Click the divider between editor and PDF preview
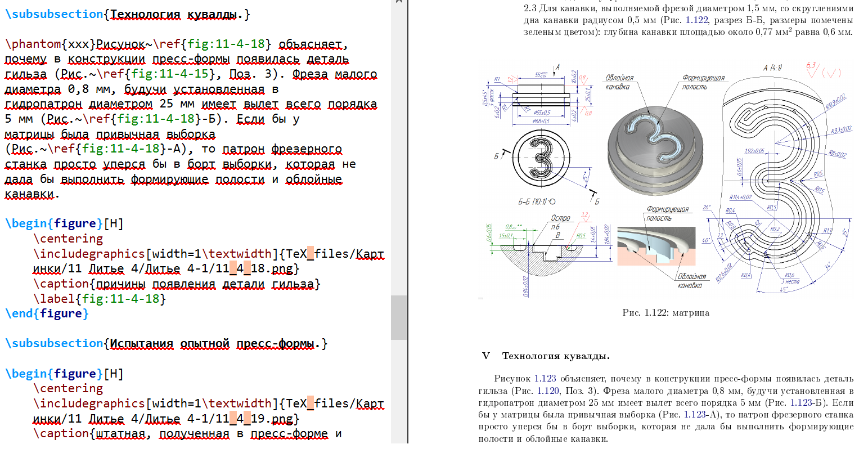Viewport: 868px width, 462px height. click(x=408, y=225)
